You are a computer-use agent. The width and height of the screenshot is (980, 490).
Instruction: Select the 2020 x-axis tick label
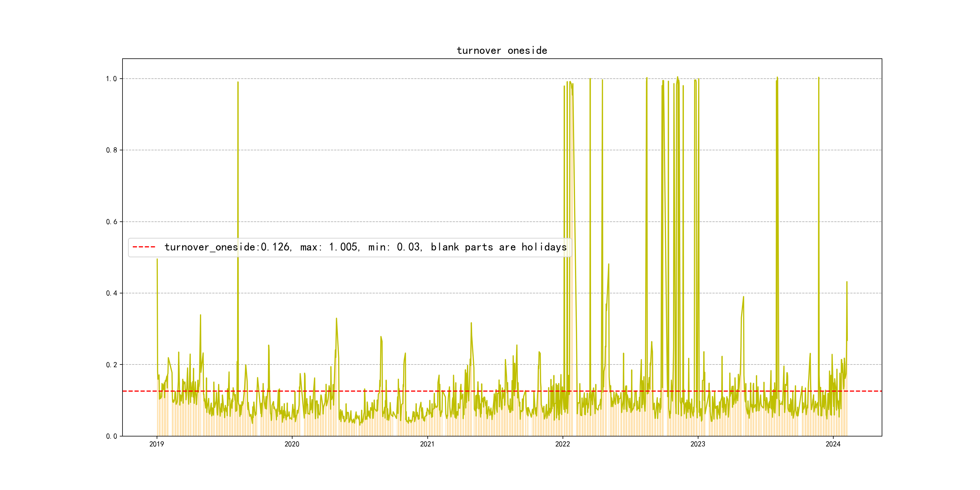[x=292, y=444]
